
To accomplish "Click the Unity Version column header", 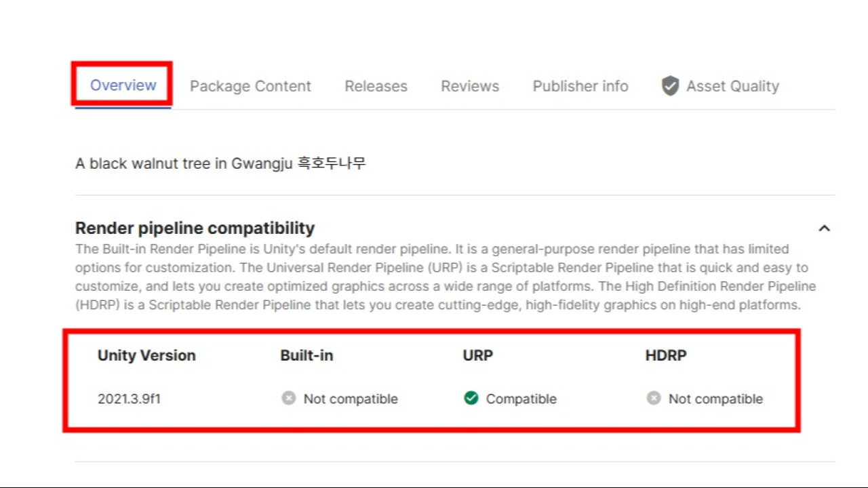I will (146, 355).
